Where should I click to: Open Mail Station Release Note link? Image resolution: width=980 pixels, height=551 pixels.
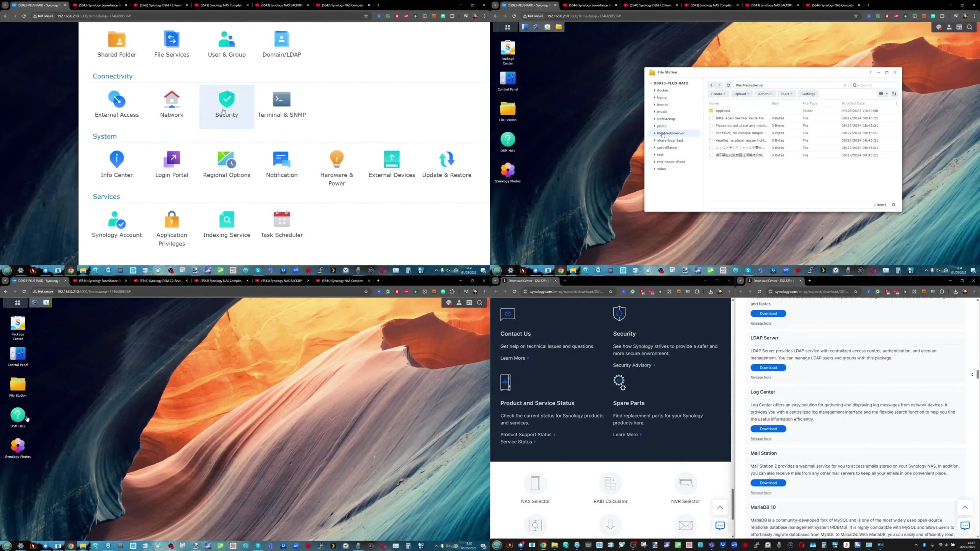[x=761, y=493]
